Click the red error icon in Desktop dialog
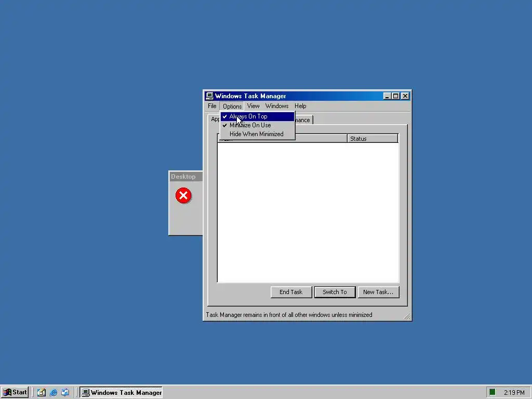532x399 pixels. click(x=183, y=195)
